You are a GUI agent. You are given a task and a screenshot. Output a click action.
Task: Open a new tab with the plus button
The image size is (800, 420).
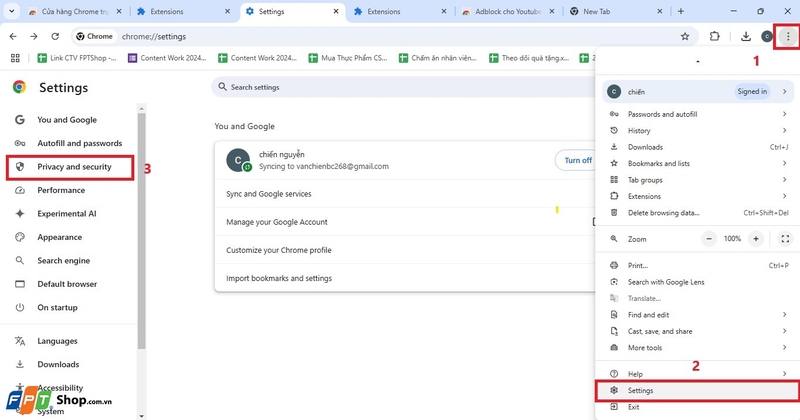(x=681, y=11)
